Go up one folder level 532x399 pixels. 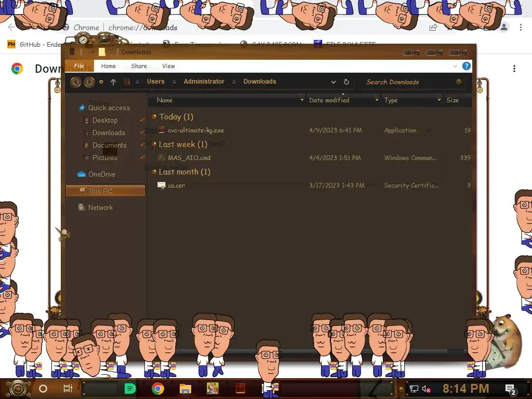click(113, 82)
